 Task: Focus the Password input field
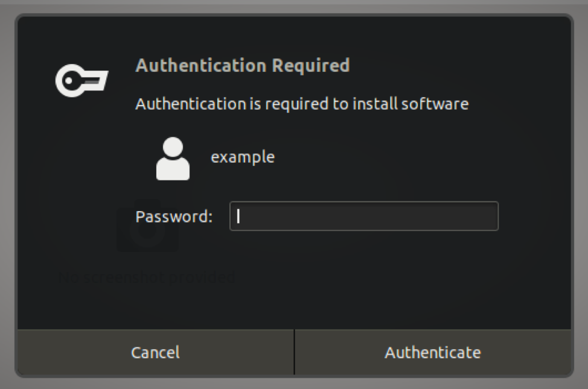click(363, 217)
